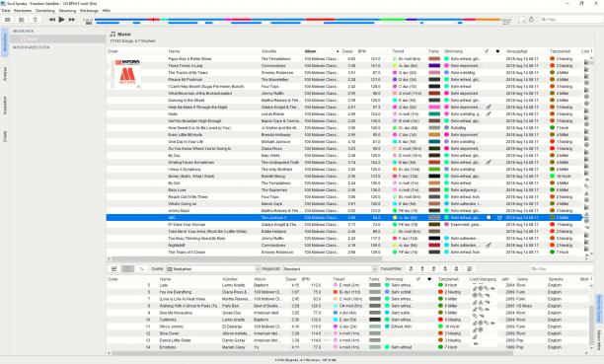
Task: Sort the upper table by the Künstler column
Action: click(268, 51)
